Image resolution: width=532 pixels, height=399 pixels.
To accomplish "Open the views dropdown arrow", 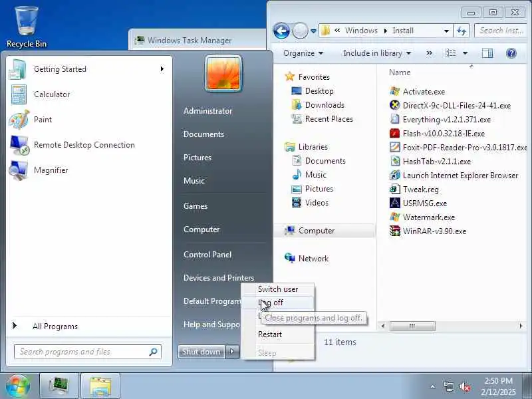I will tap(465, 53).
